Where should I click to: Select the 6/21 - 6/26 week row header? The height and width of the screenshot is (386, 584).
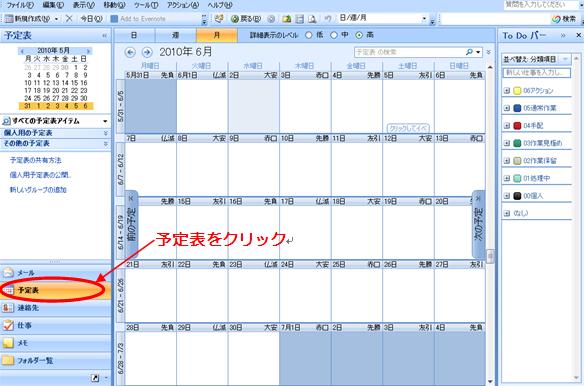(120, 295)
